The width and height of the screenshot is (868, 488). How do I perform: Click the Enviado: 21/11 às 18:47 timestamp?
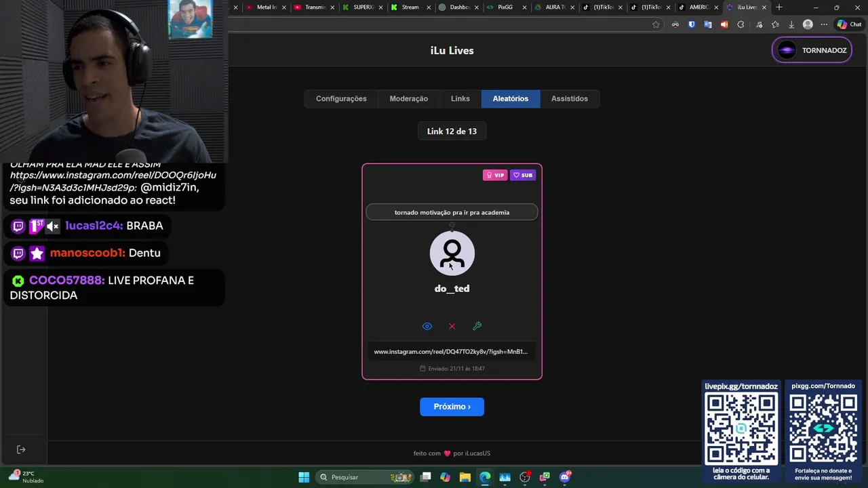(x=452, y=369)
